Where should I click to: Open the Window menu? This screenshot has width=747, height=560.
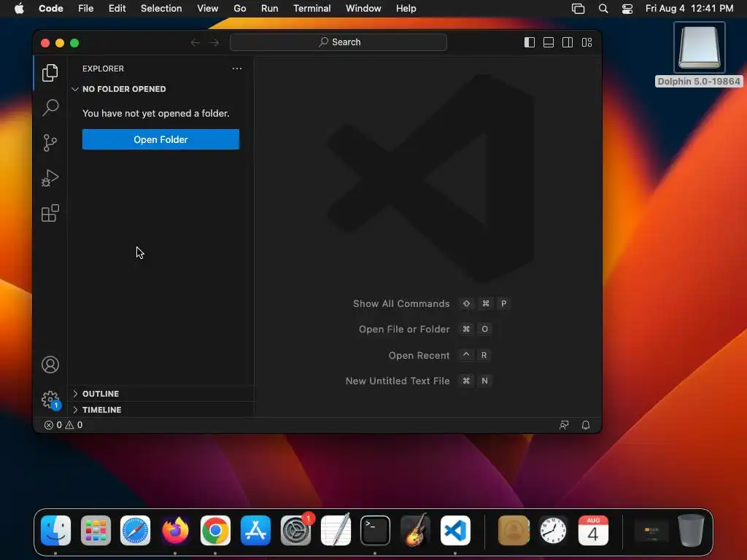tap(363, 9)
